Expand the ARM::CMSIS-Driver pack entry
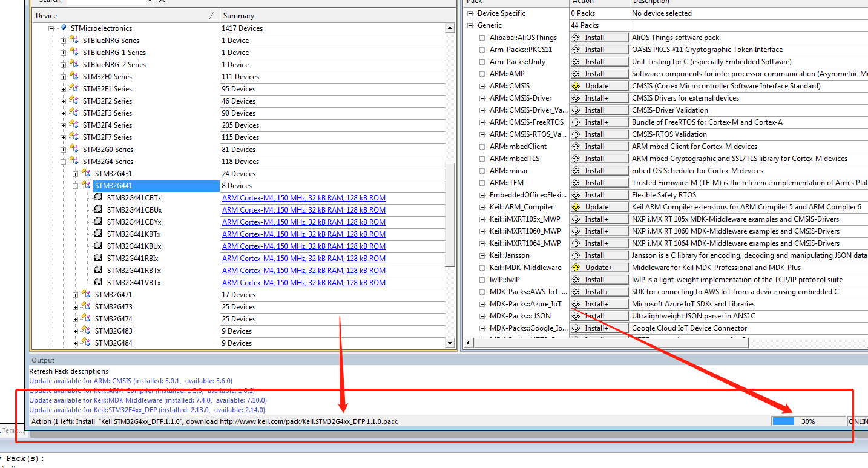The height and width of the screenshot is (468, 868). point(482,98)
